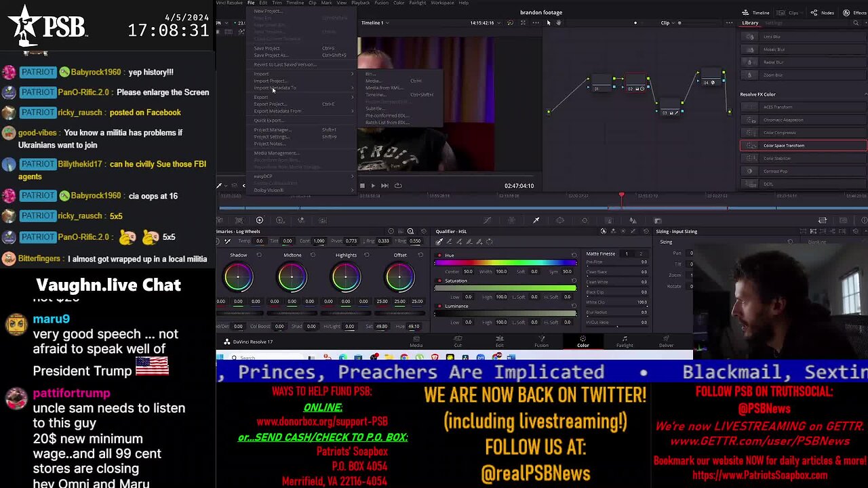Click the Stop button under the viewer
This screenshot has width=868, height=488.
362,186
